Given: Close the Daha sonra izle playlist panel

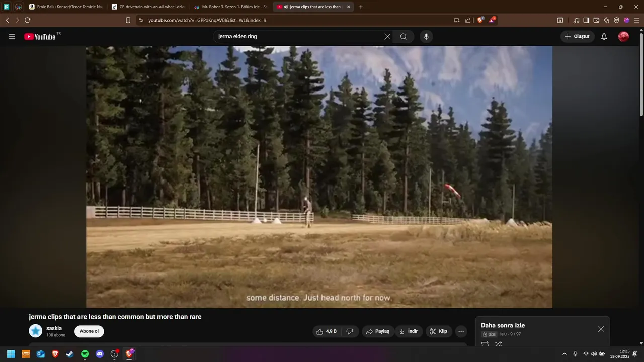Looking at the screenshot, I should click(601, 329).
